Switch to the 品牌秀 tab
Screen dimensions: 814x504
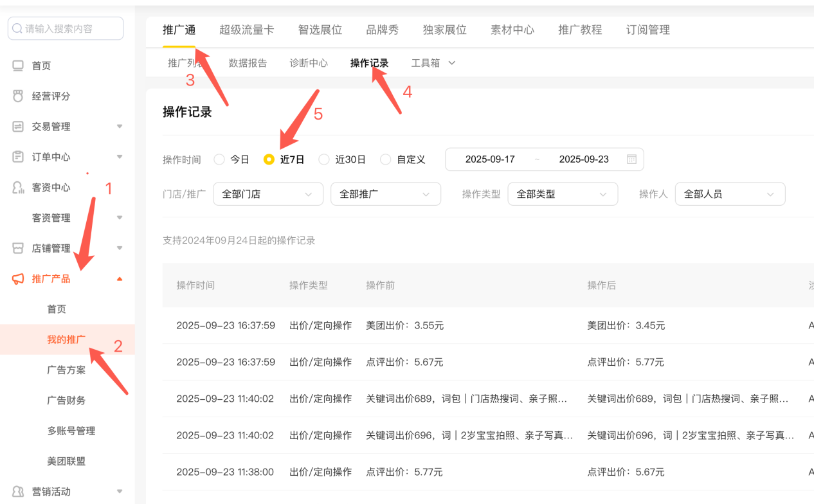[x=383, y=30]
